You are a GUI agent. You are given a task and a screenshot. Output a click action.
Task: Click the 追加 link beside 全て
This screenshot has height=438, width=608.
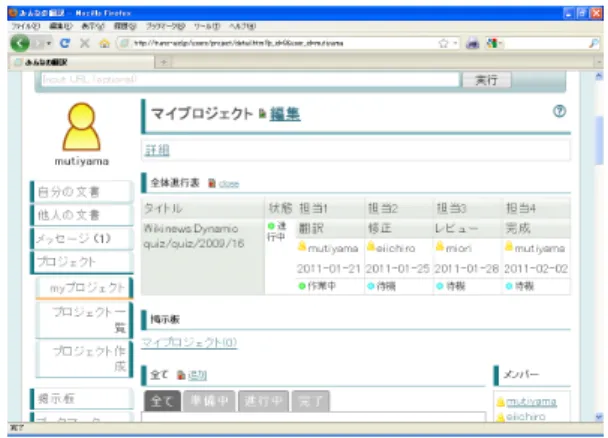click(x=197, y=375)
